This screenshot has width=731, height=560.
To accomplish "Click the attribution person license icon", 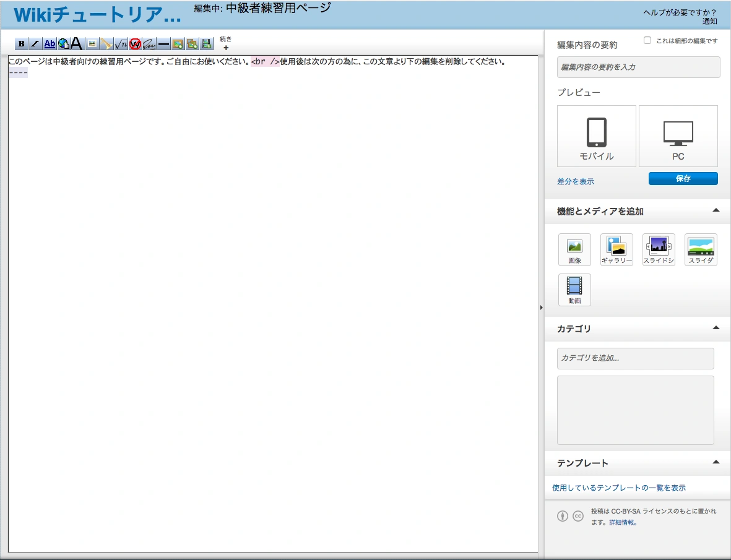I will point(563,516).
